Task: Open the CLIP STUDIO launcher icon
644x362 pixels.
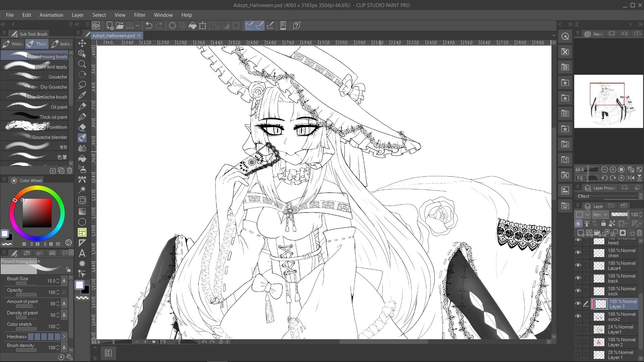Action: click(96, 25)
